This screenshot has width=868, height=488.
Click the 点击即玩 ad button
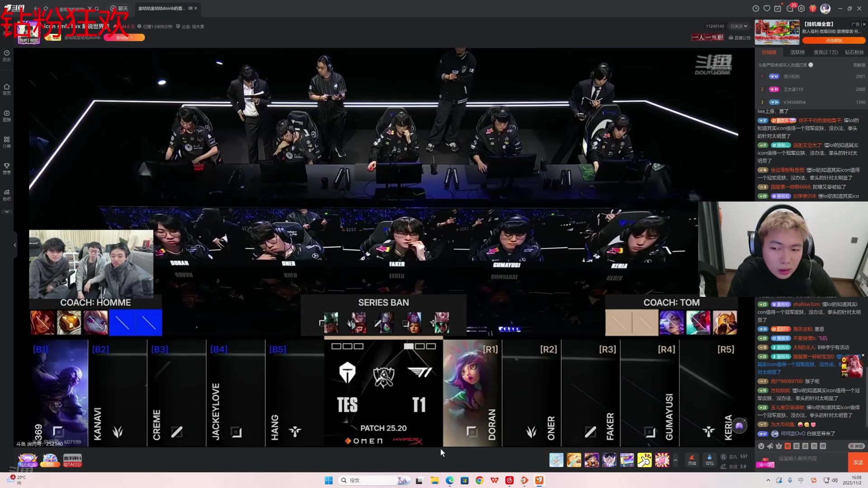pos(834,41)
